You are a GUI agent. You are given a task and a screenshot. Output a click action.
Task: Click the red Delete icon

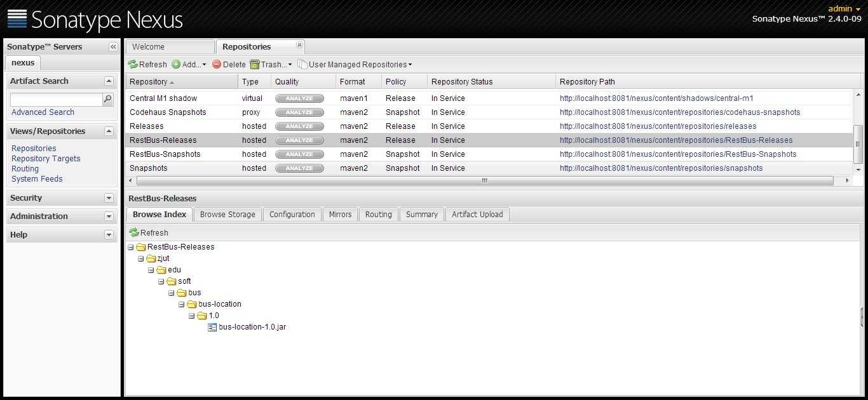tap(217, 65)
